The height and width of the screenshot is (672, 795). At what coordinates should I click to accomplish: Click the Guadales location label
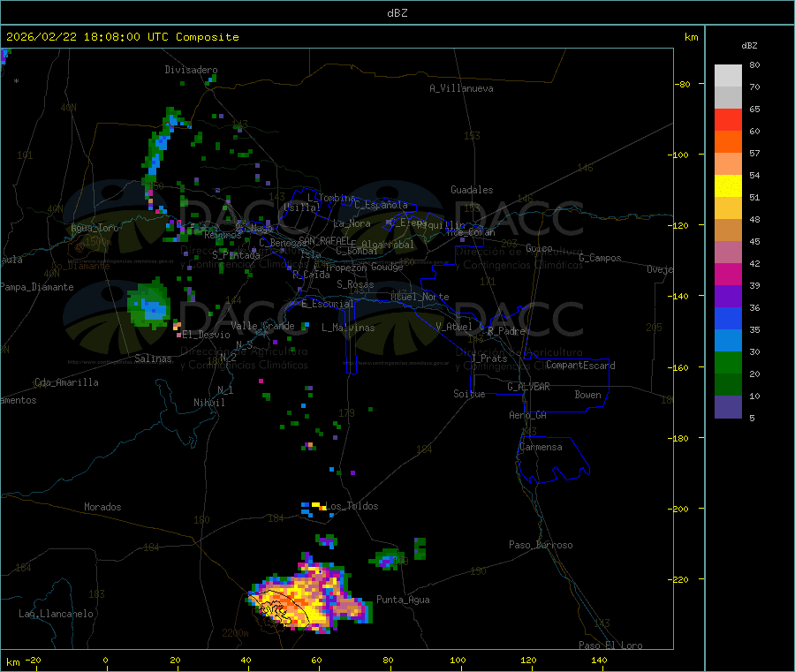coord(472,190)
